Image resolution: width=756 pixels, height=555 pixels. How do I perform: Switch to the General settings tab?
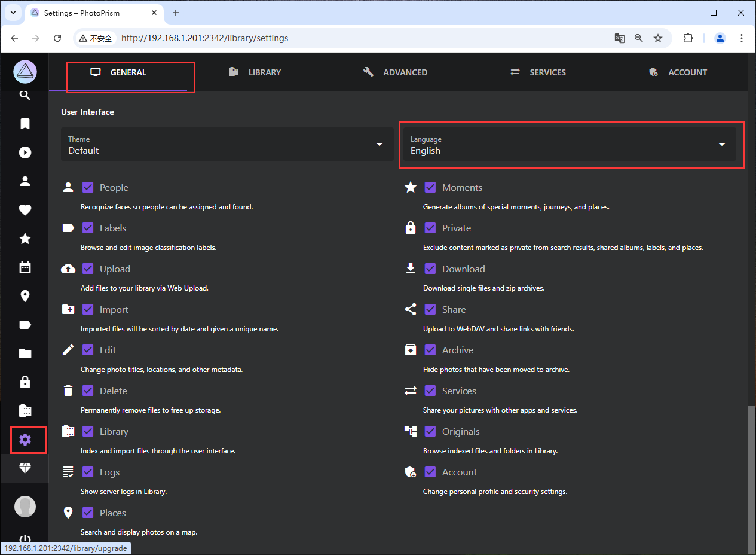[x=118, y=72]
